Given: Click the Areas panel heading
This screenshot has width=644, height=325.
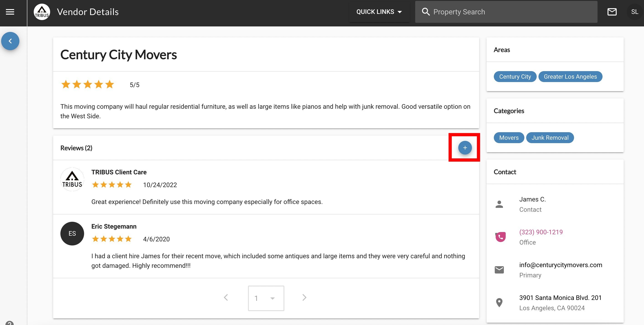Looking at the screenshot, I should [x=502, y=50].
